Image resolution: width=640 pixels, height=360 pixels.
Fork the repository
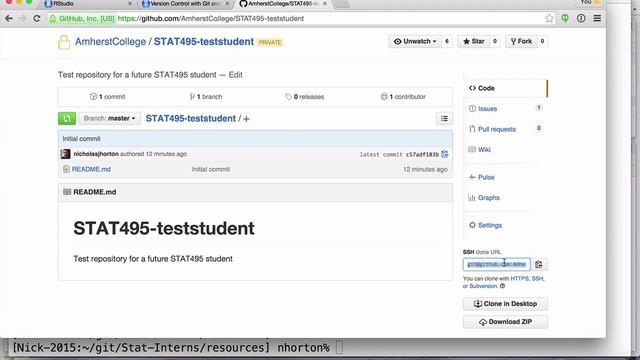521,41
